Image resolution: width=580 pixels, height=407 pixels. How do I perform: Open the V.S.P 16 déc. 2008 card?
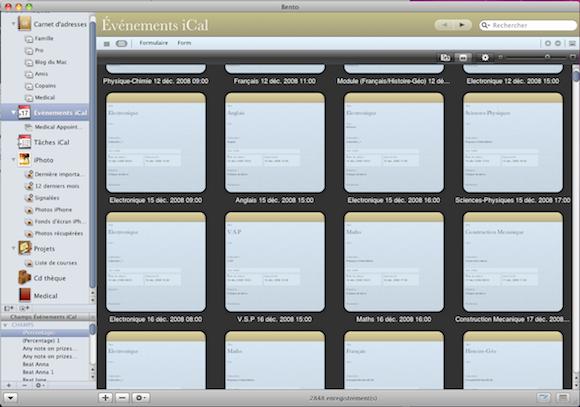[275, 262]
